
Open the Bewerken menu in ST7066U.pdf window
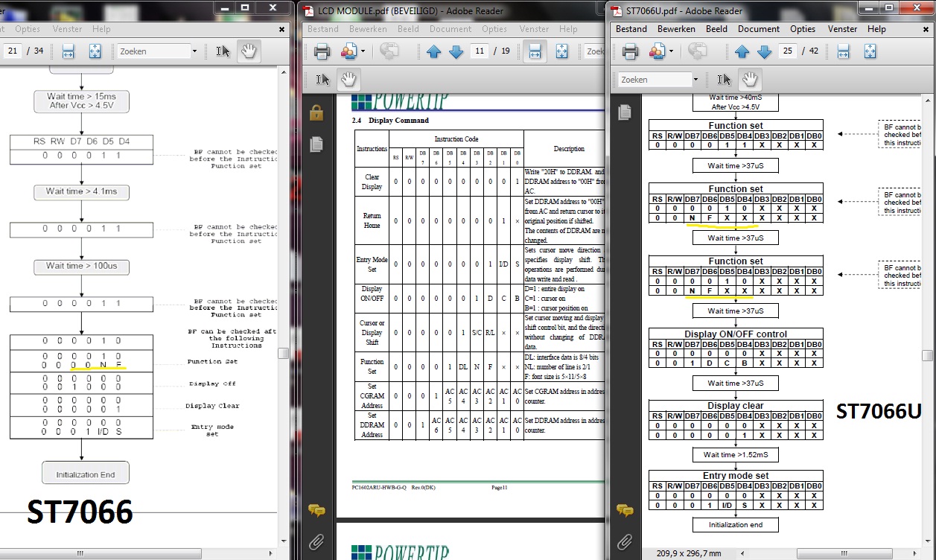pyautogui.click(x=676, y=29)
